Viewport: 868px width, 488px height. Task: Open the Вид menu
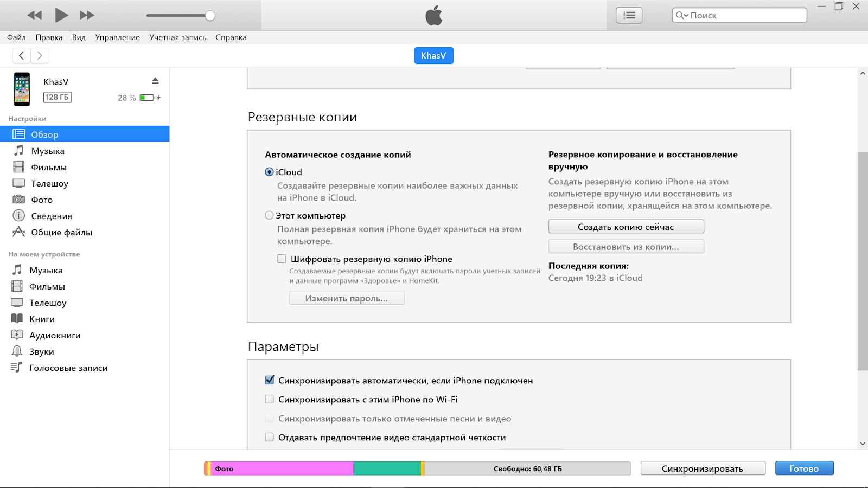coord(79,37)
